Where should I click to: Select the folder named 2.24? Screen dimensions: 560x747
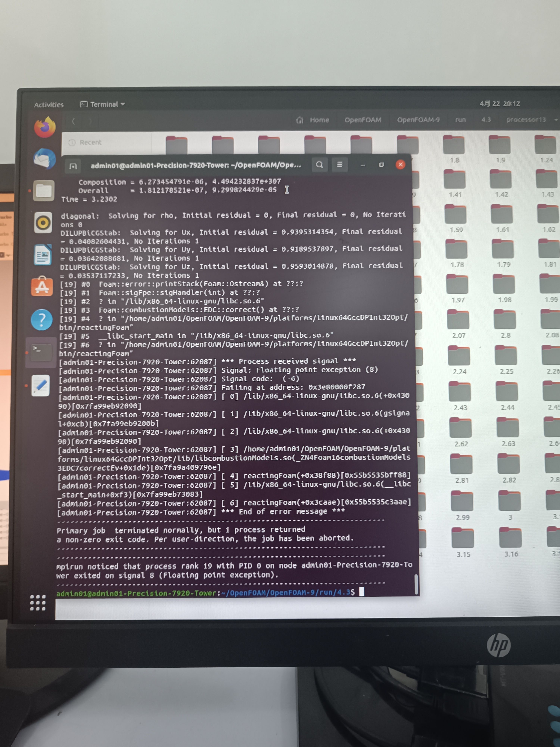[x=459, y=360]
